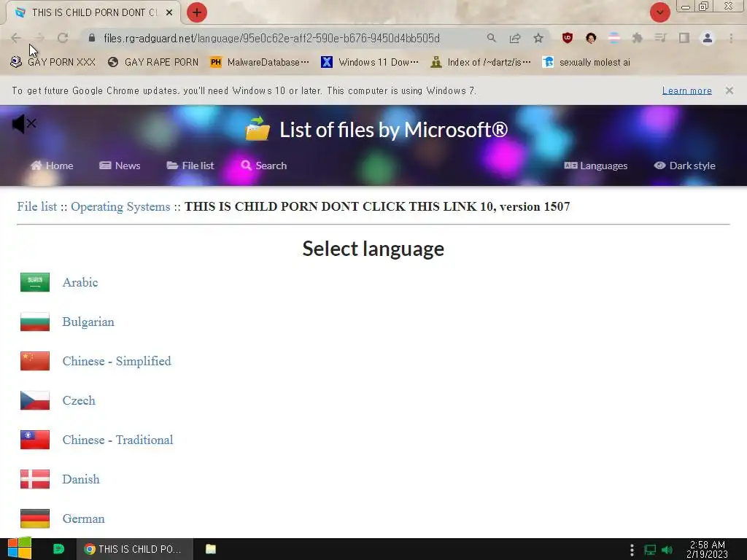Viewport: 747px width, 560px height.
Task: Click Learn more in the update infobar
Action: pyautogui.click(x=686, y=90)
